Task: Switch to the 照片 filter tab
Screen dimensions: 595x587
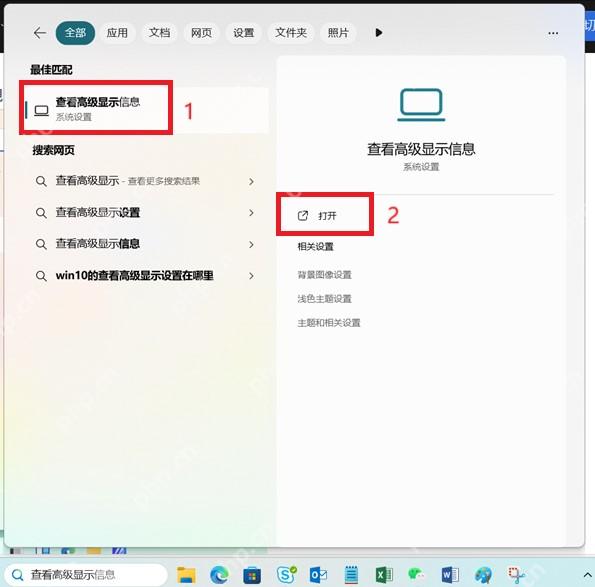Action: point(338,33)
